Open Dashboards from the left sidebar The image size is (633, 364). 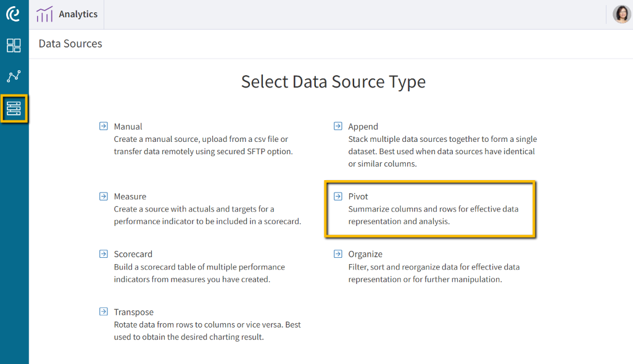[x=14, y=46]
